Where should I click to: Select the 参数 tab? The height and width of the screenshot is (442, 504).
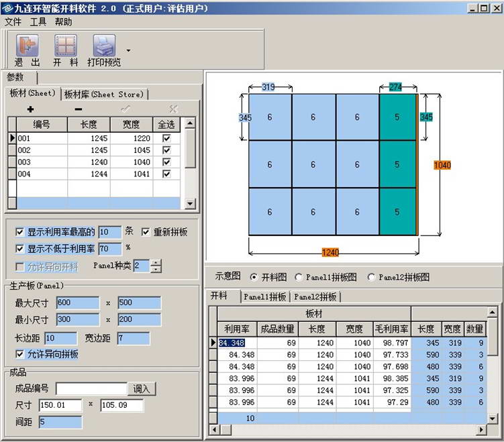coord(15,77)
